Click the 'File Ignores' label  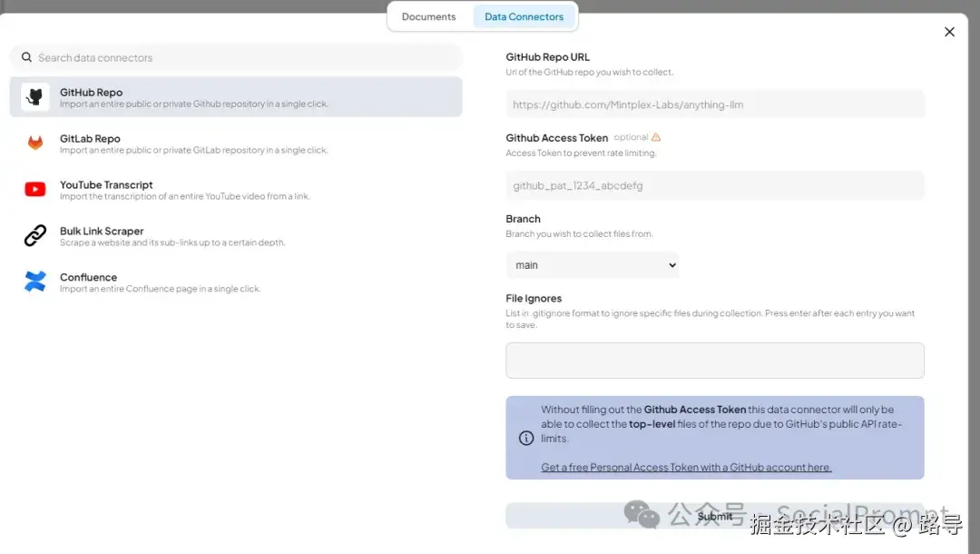[534, 298]
